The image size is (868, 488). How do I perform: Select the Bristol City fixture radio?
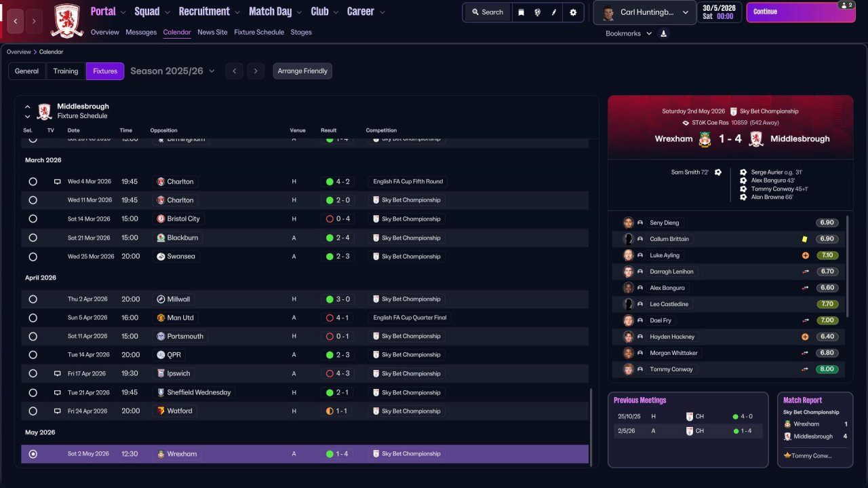33,219
